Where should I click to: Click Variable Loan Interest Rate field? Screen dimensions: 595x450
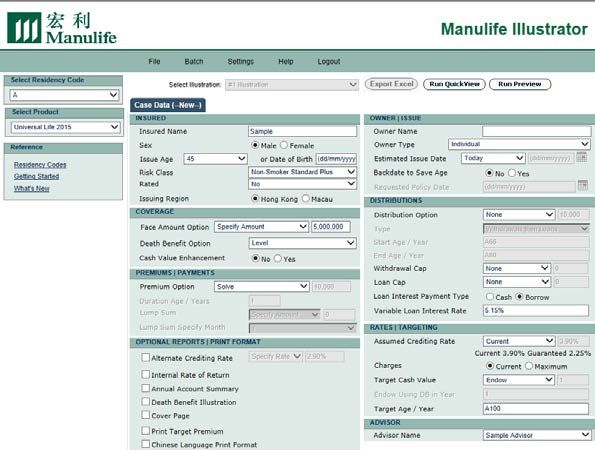point(536,310)
